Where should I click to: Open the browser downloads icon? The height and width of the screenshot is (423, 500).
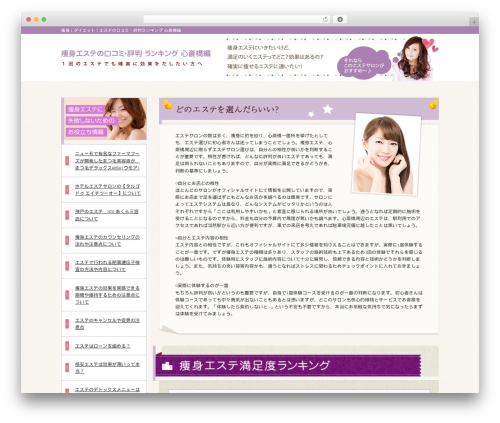click(340, 19)
